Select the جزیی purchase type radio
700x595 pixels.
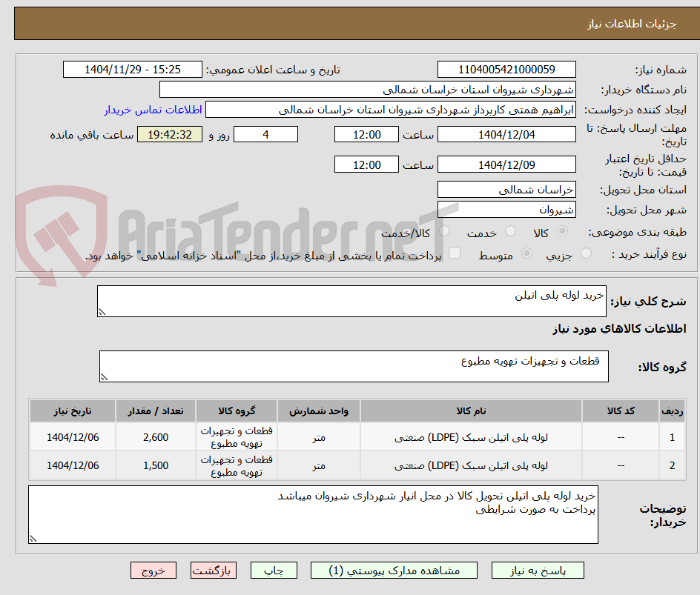[x=586, y=253]
